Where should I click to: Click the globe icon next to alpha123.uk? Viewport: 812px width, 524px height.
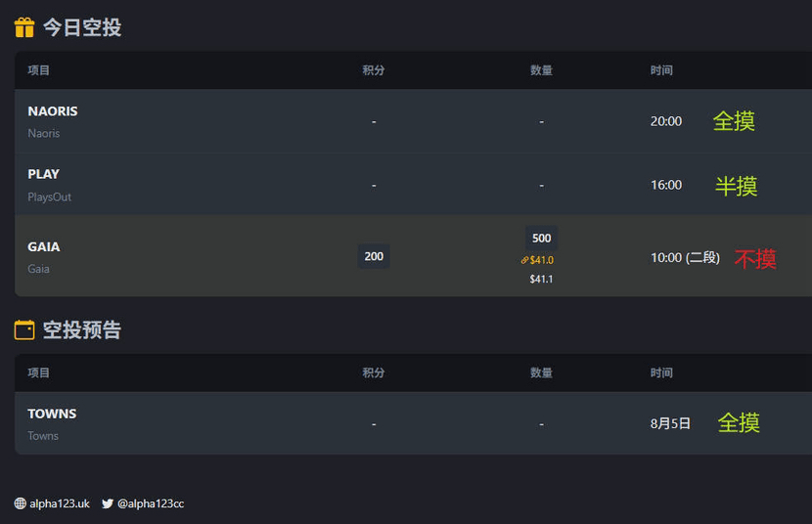click(21, 503)
